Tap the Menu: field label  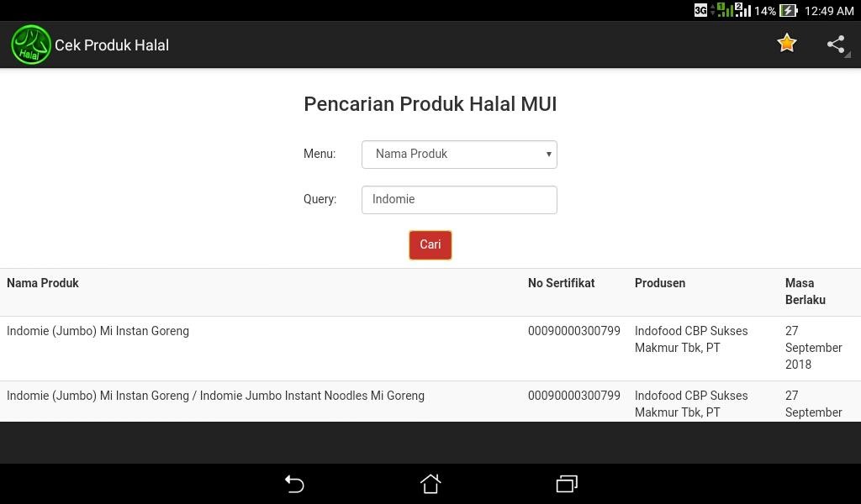320,154
